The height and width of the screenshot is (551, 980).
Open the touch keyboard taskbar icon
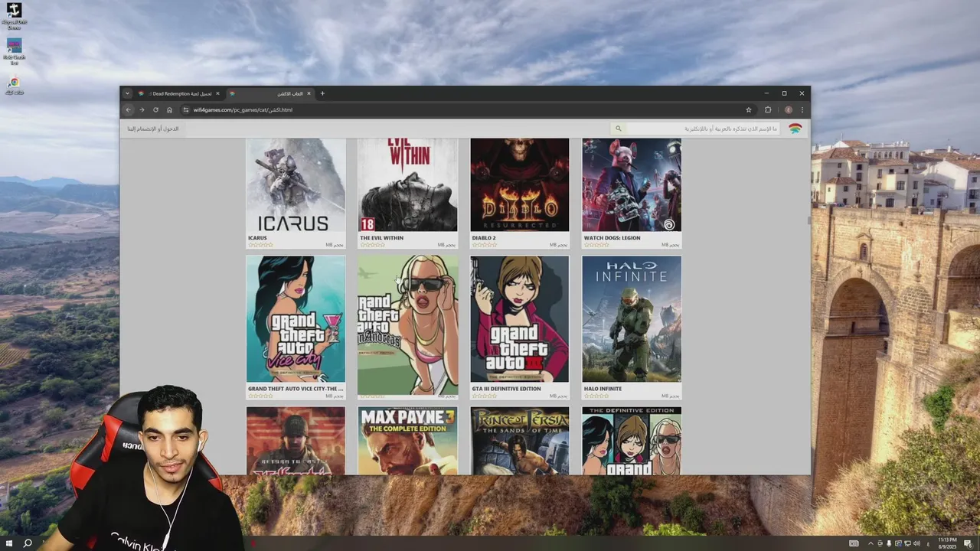point(854,543)
